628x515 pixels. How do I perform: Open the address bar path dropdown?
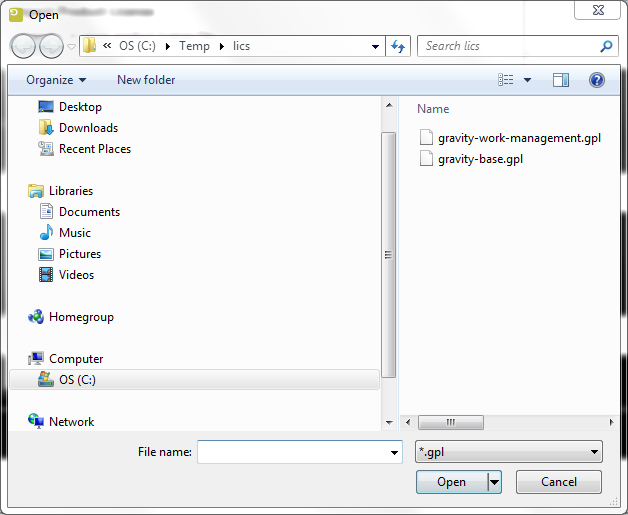coord(375,46)
